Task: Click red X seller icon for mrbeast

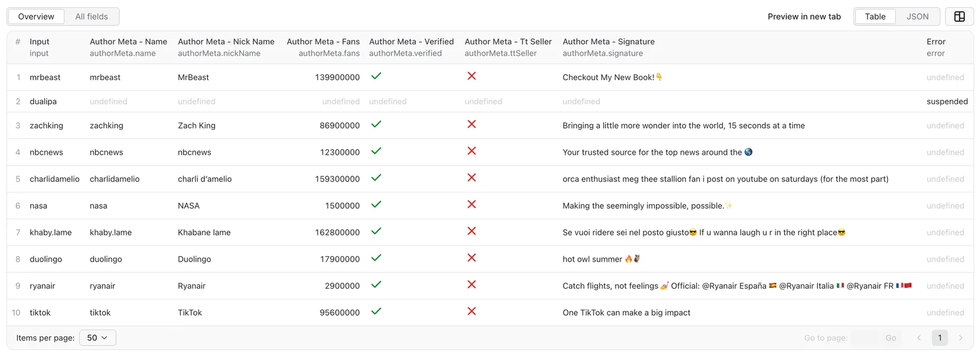Action: [x=471, y=76]
